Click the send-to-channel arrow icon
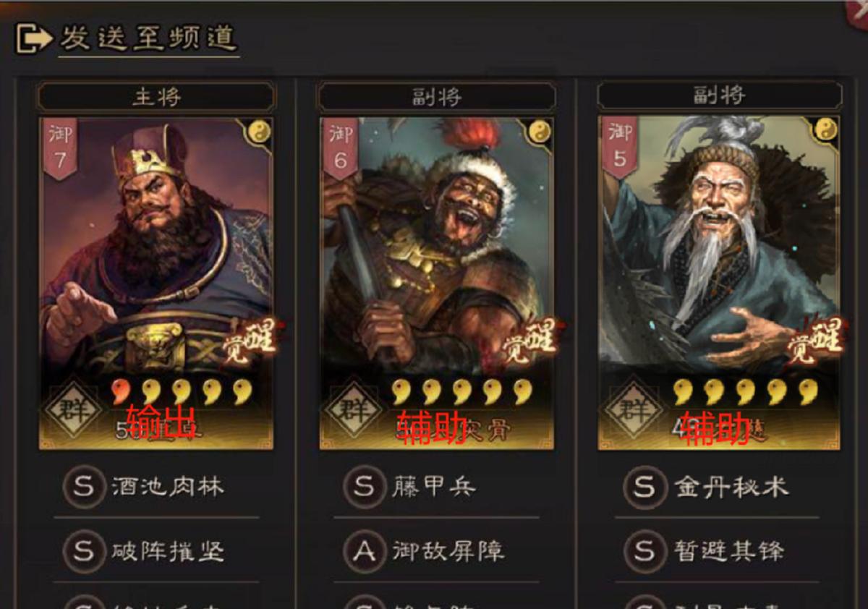The image size is (868, 609). (x=33, y=38)
